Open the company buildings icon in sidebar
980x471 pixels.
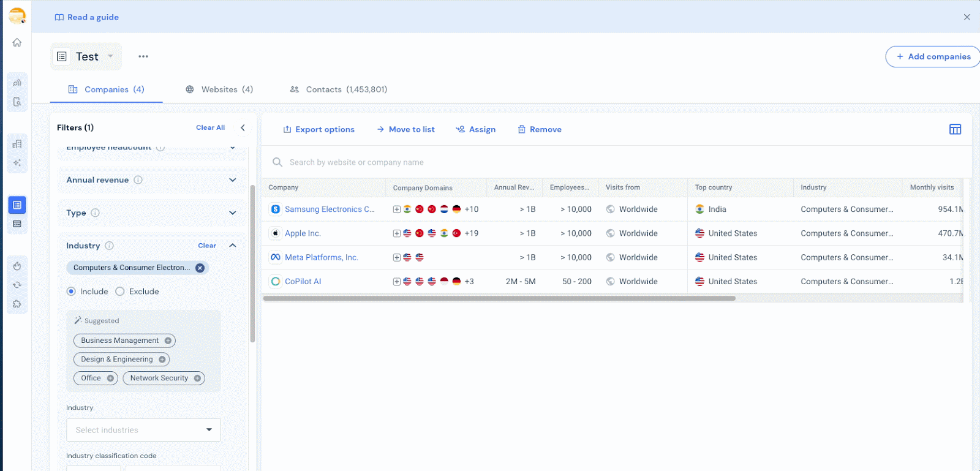[17, 144]
